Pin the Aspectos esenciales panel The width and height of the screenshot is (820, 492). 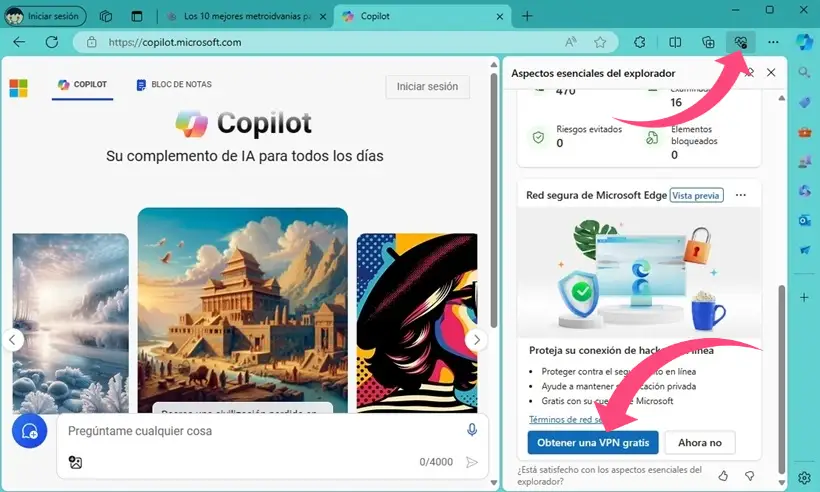[750, 73]
